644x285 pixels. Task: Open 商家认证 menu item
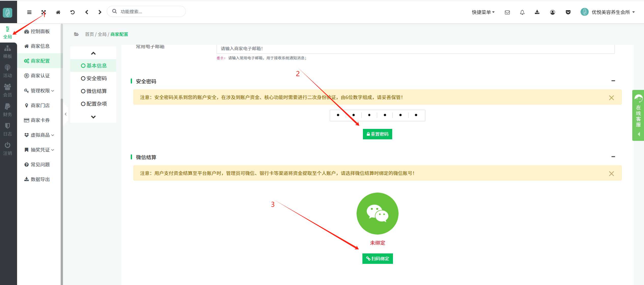[x=39, y=76]
